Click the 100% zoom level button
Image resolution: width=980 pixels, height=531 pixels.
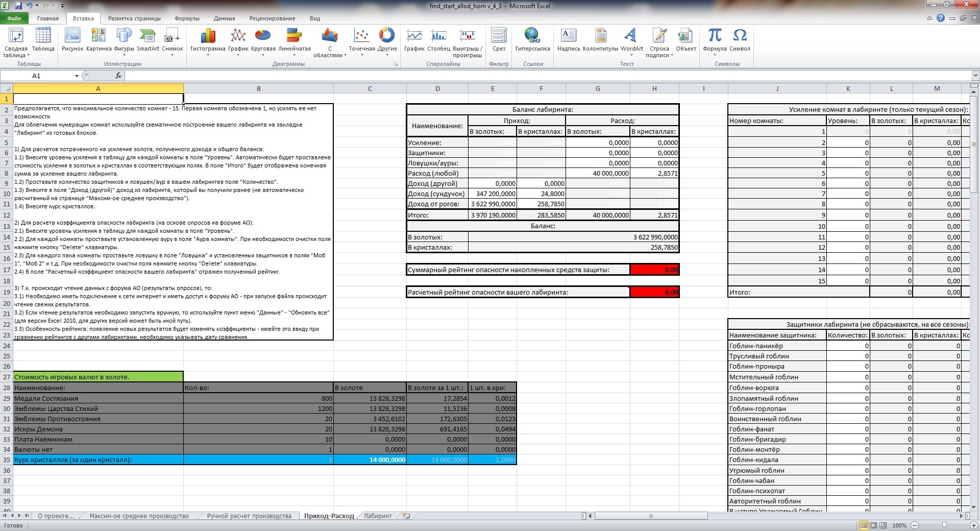[x=899, y=525]
